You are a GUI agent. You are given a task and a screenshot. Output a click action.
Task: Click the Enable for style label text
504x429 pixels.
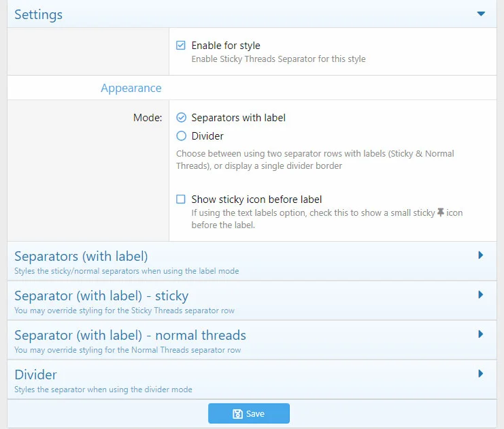point(226,46)
